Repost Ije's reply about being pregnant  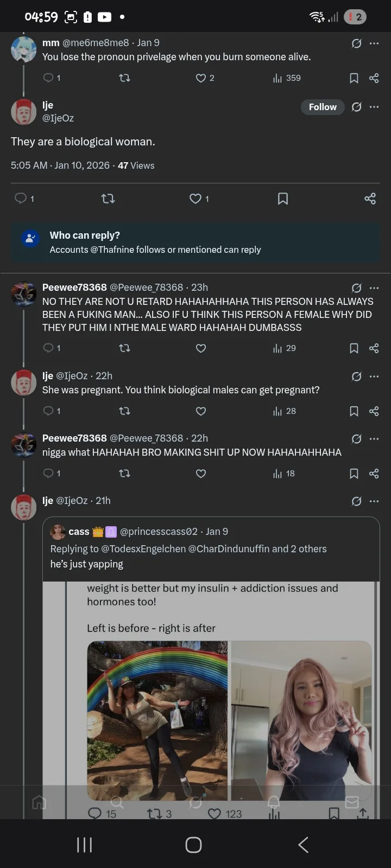pos(124,411)
